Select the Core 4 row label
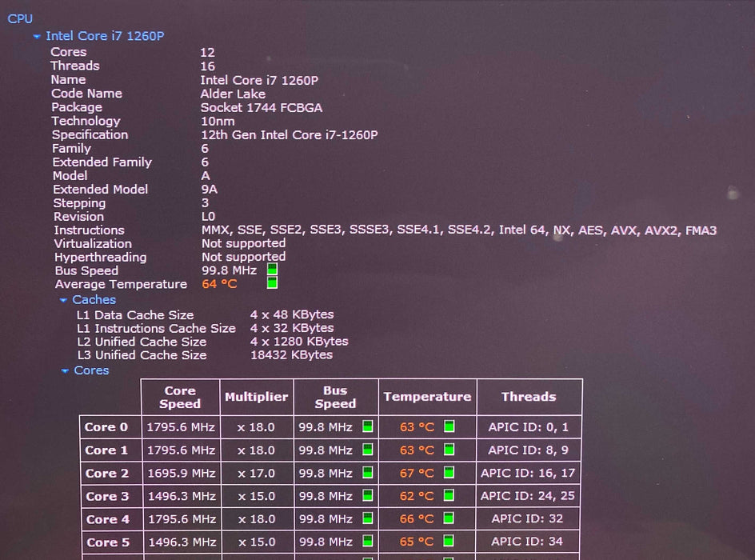Viewport: 755px width, 560px height. [x=108, y=519]
